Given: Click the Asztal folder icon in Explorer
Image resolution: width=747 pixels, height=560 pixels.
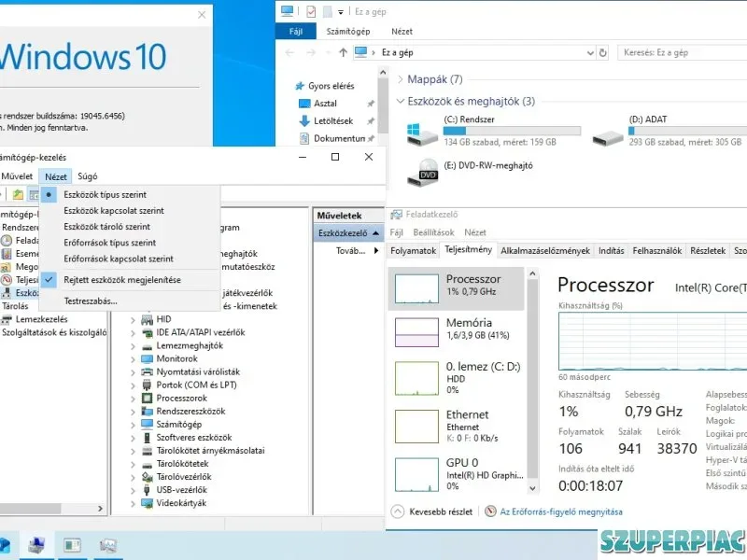Looking at the screenshot, I should [x=304, y=104].
